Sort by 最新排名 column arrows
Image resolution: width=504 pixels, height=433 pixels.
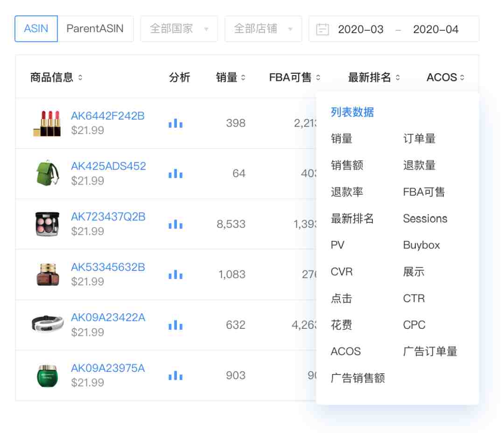pos(398,78)
